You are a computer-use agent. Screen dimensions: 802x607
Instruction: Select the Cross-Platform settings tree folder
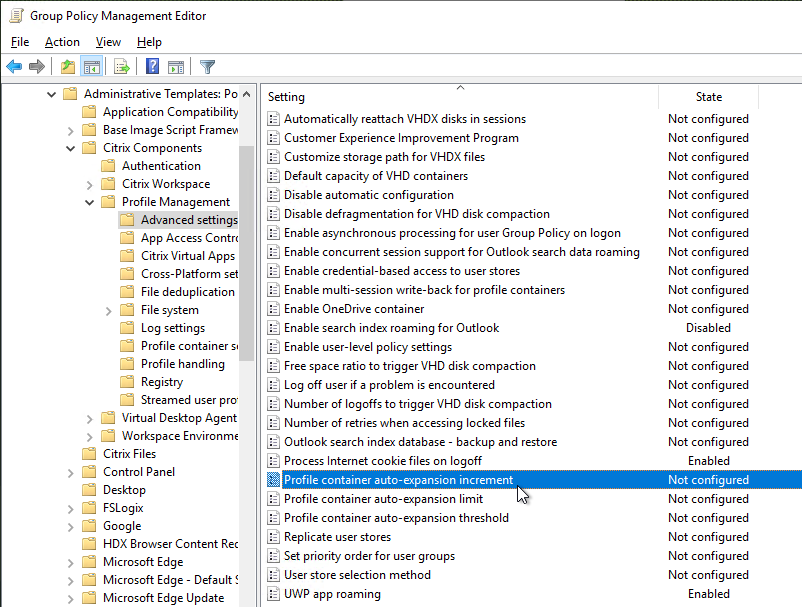coord(189,274)
